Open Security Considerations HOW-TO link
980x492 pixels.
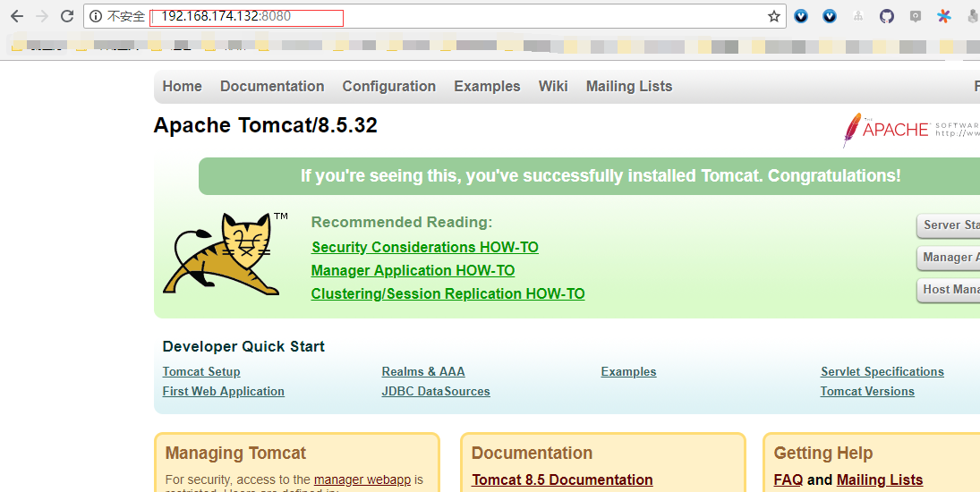425,247
